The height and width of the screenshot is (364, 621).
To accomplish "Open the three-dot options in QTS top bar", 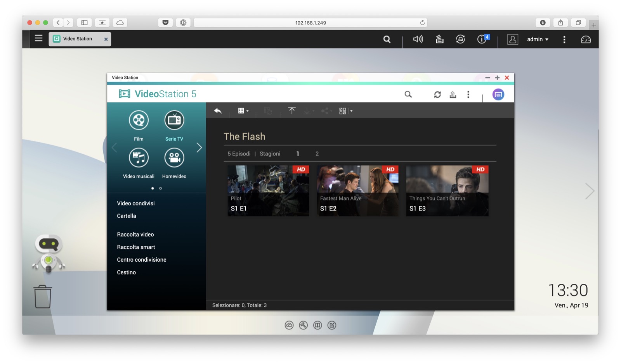I will click(564, 39).
